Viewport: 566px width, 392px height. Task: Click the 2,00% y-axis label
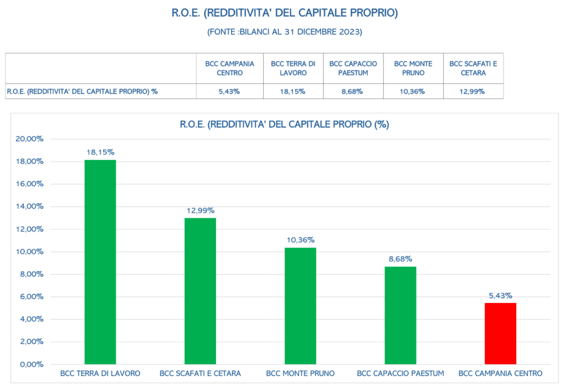coord(32,342)
